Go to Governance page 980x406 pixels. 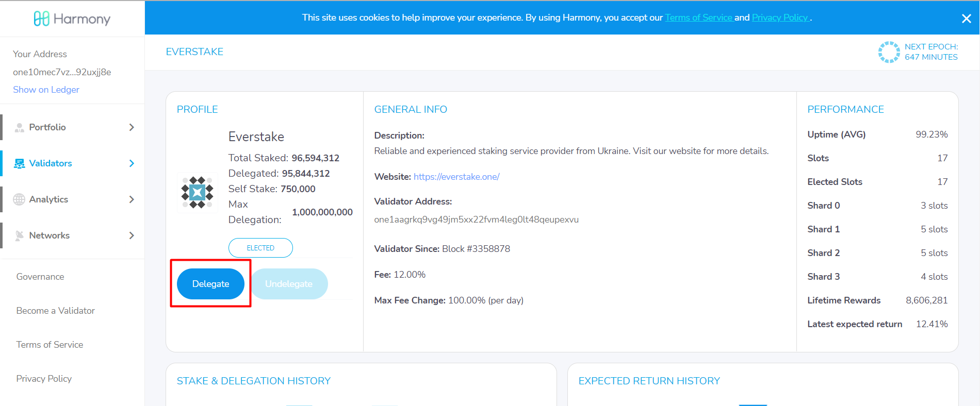(x=40, y=277)
